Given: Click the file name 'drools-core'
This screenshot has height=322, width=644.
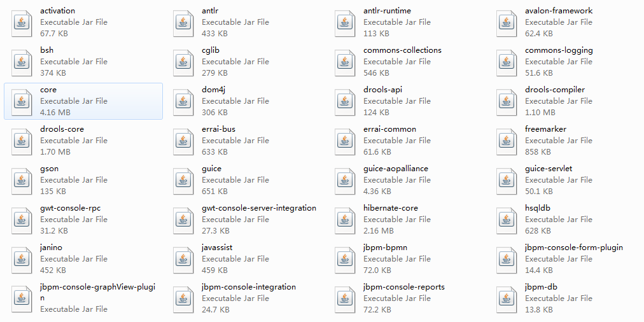Looking at the screenshot, I should tap(62, 129).
